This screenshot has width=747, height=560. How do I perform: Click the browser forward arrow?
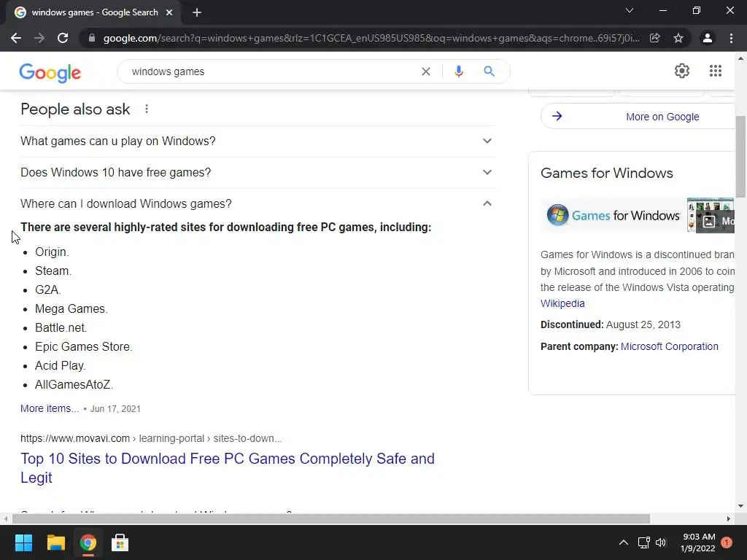click(39, 38)
